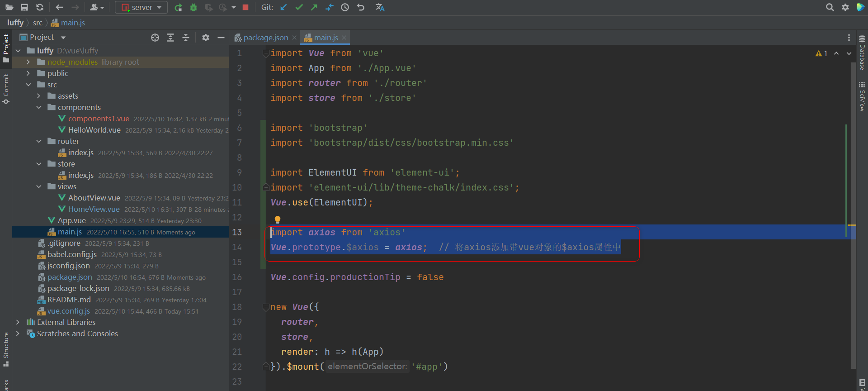The image size is (868, 391).
Task: Select vue.config.js in the project tree
Action: point(68,311)
